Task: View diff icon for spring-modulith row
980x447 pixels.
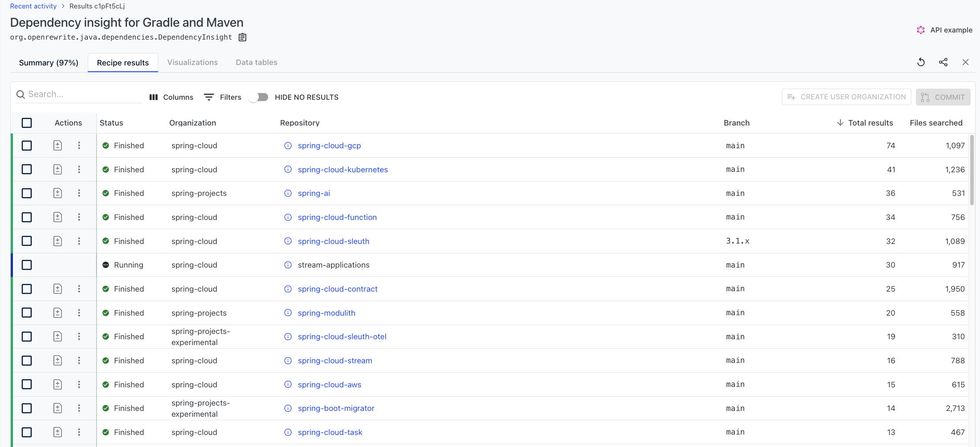Action: [x=57, y=313]
